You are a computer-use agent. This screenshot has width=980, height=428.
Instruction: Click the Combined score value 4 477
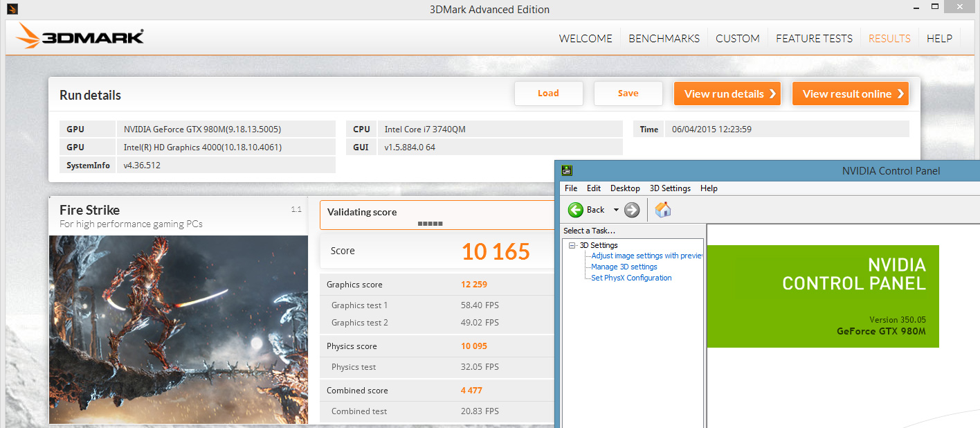click(471, 391)
